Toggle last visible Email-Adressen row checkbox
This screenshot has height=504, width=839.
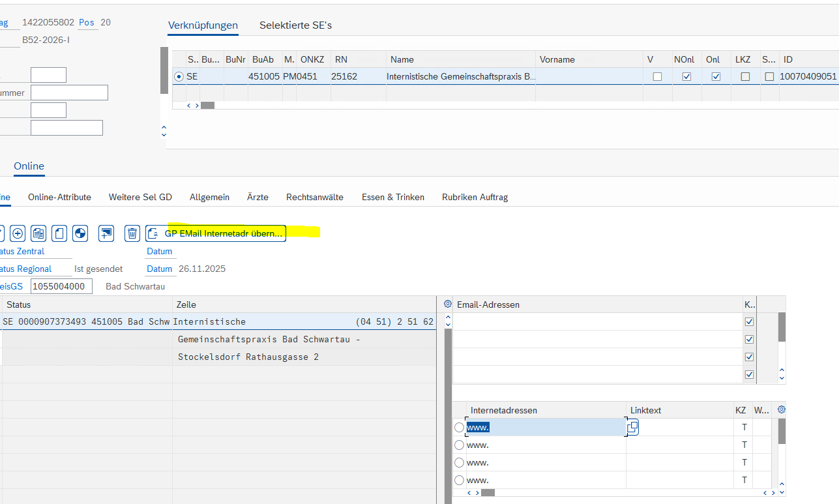pos(749,374)
